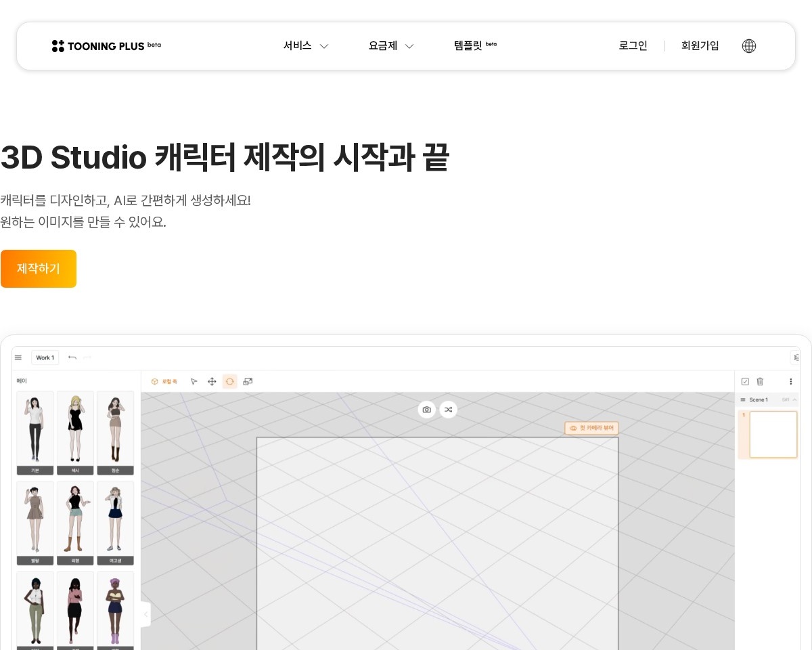Click the camera snapshot icon over the canvas

coord(427,410)
